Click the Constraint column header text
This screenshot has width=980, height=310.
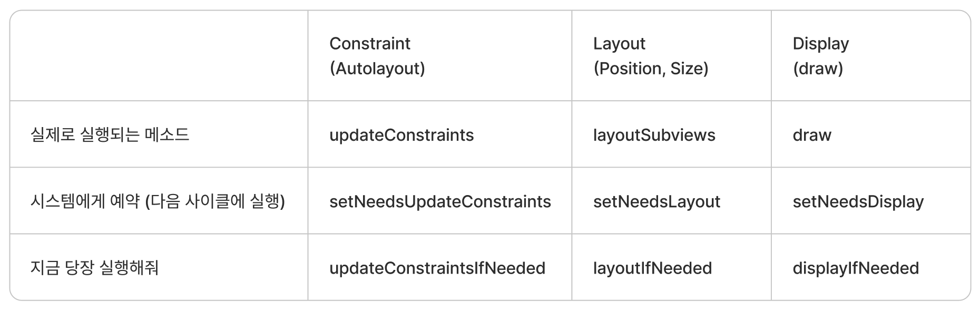pos(369,43)
